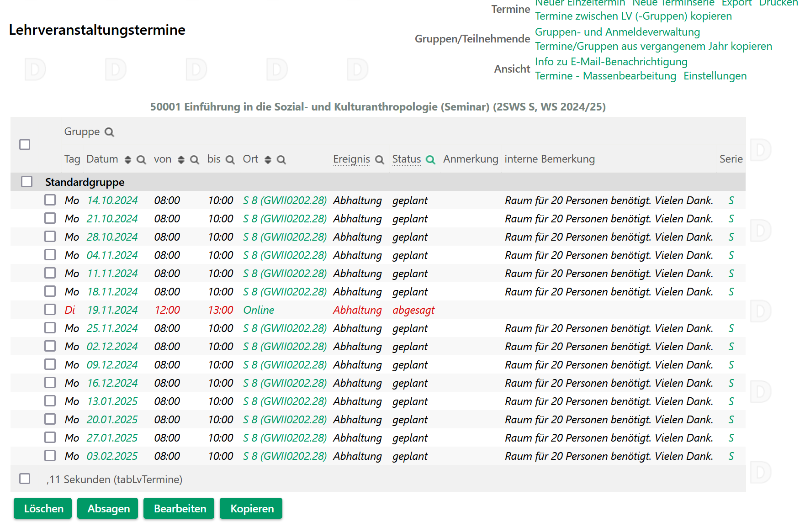Select the 14.10.2024 appointment checkbox

click(50, 200)
